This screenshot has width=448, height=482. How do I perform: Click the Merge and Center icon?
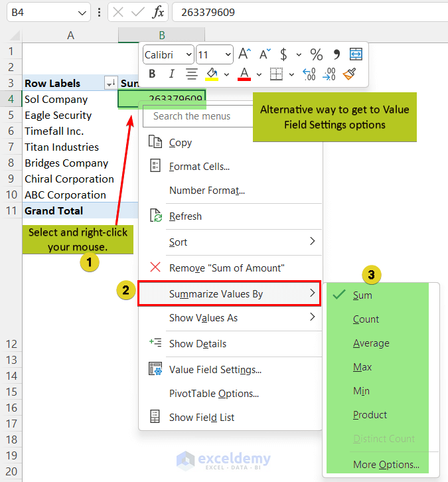356,54
